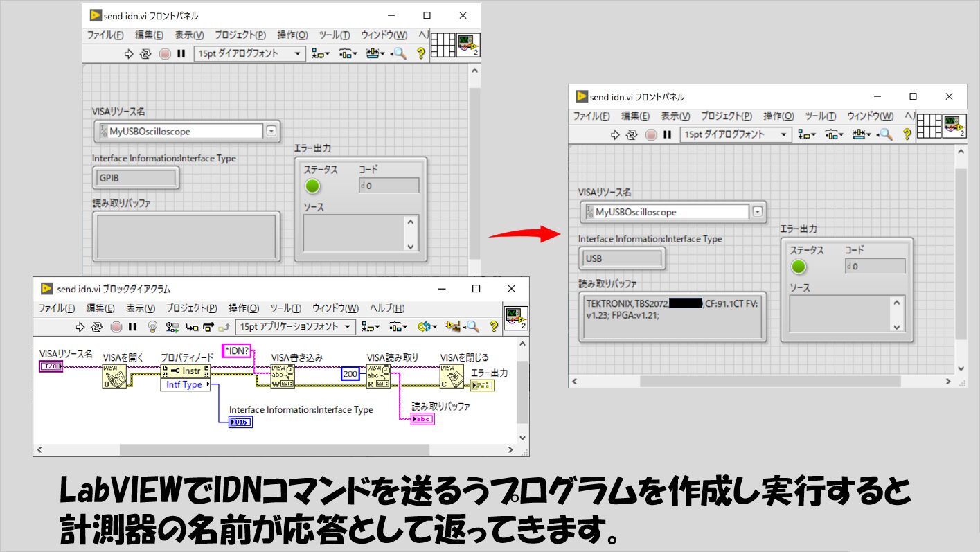Click the Search magnifier in block diagram toolbar
The height and width of the screenshot is (552, 980).
(472, 327)
